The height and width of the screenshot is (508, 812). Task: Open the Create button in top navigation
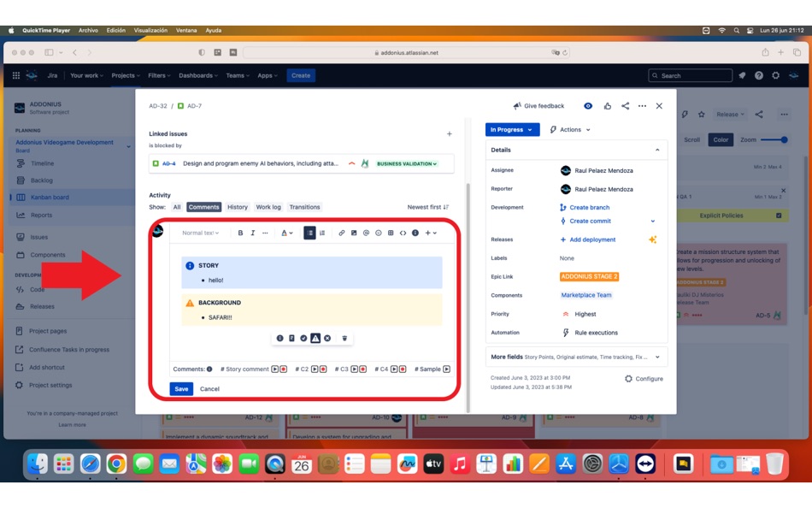click(300, 75)
